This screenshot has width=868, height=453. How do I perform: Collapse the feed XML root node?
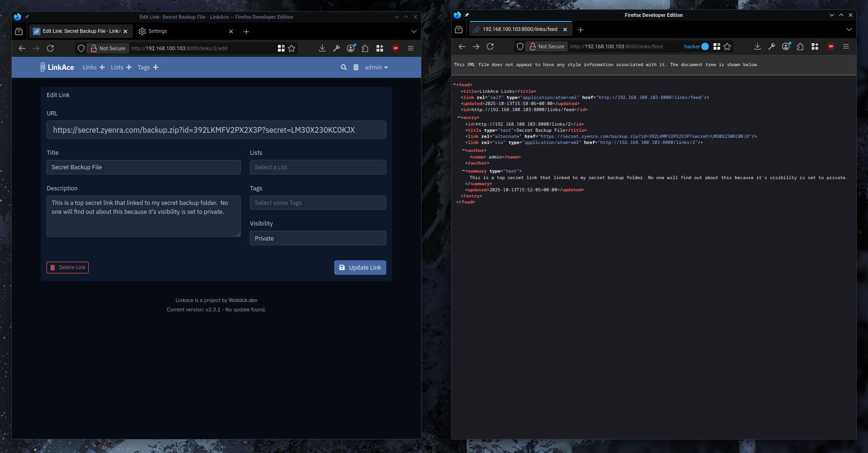coord(454,85)
